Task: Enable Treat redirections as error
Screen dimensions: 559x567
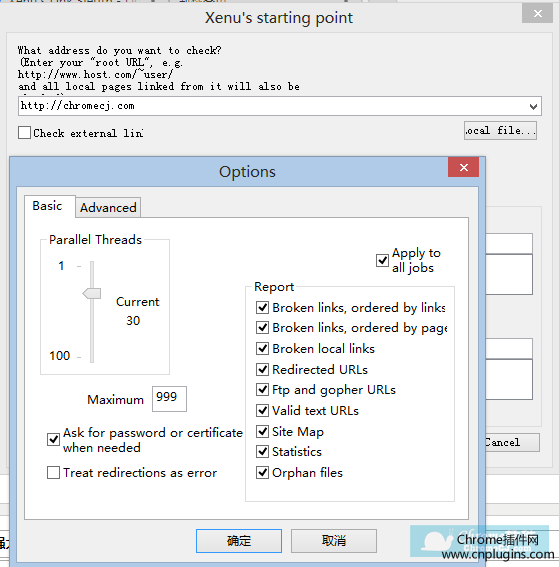Action: pos(54,473)
